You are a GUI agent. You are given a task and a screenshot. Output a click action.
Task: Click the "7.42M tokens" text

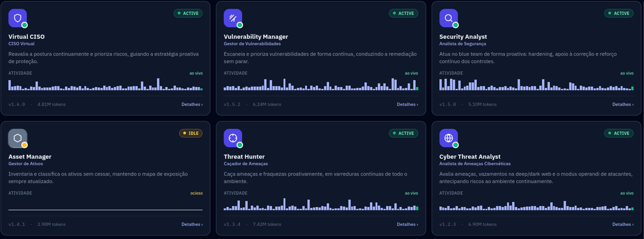tap(267, 225)
